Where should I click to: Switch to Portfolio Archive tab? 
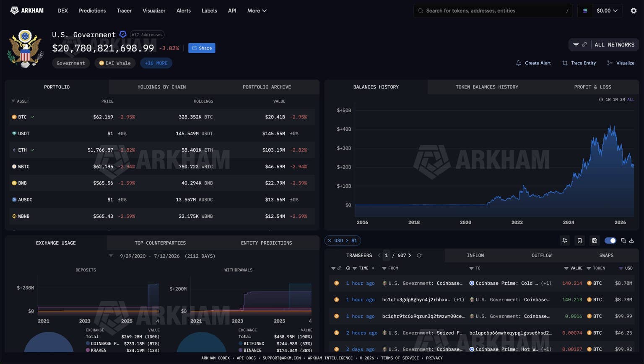[x=267, y=87]
